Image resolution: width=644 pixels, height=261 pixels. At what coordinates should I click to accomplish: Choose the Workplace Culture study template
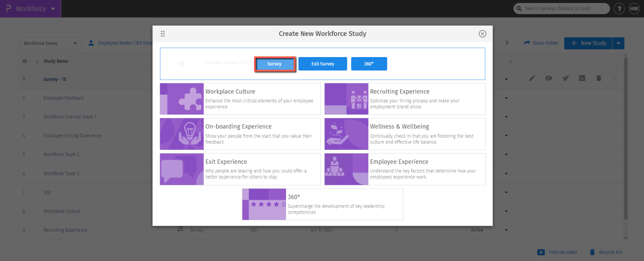point(240,99)
